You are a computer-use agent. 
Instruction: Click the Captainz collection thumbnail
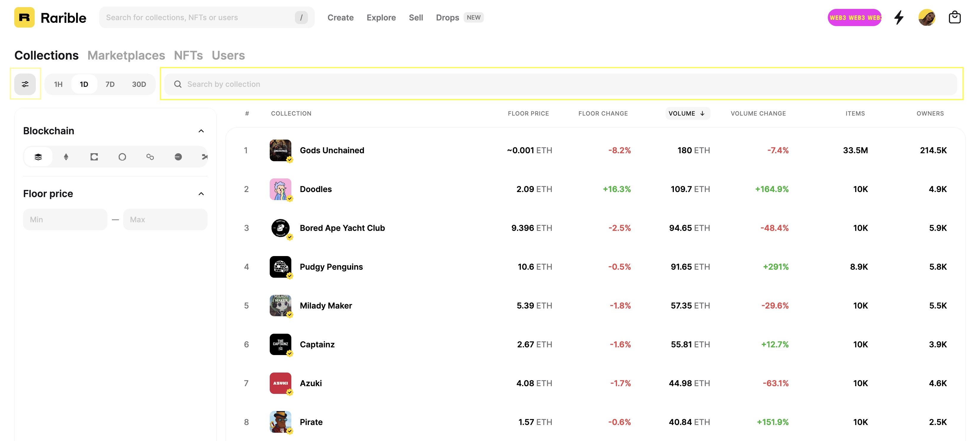[x=280, y=345]
